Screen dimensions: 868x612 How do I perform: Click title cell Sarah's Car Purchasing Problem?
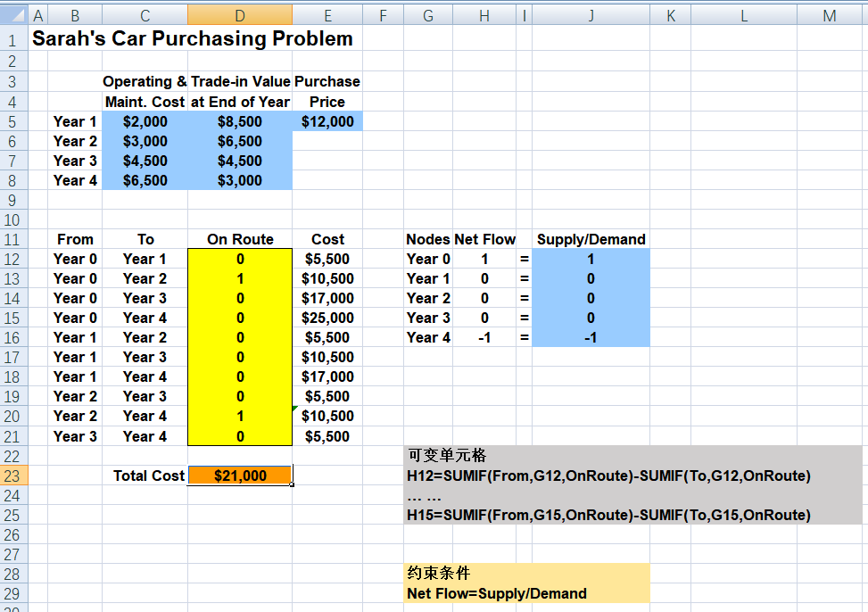tap(193, 38)
